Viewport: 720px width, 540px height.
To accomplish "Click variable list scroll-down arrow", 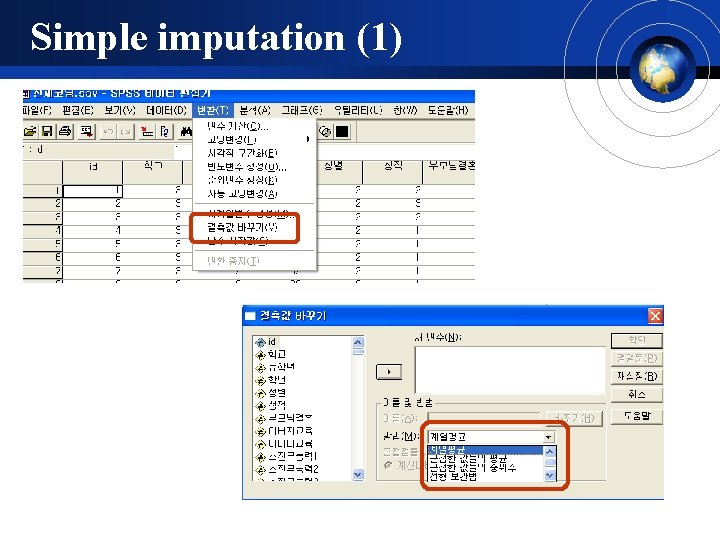I will click(x=358, y=475).
